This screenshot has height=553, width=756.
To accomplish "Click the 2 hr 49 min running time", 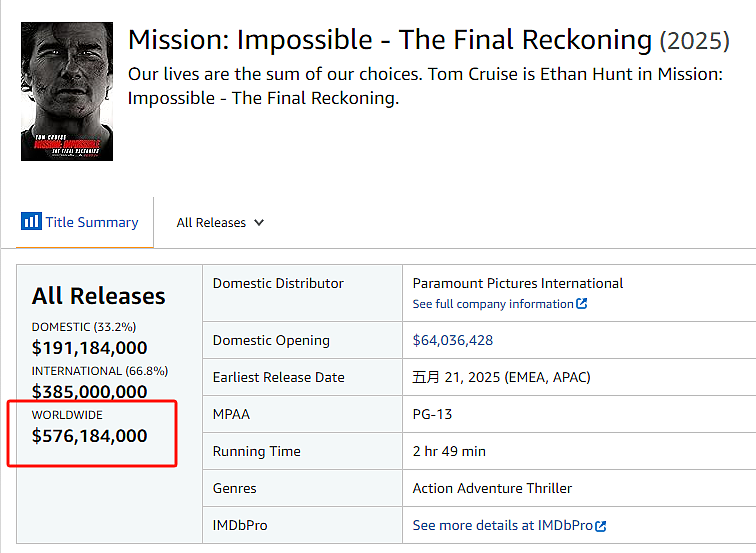I will pos(449,451).
